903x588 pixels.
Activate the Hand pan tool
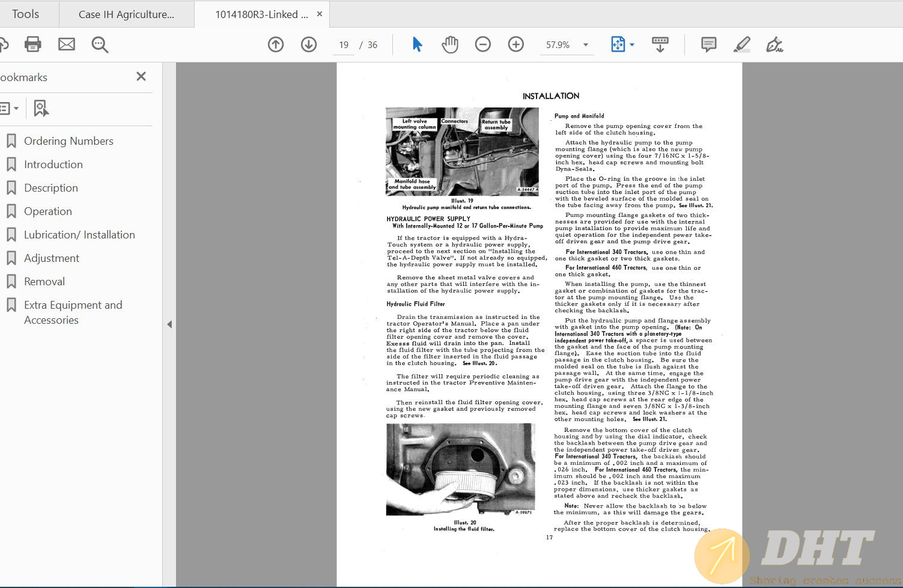450,44
